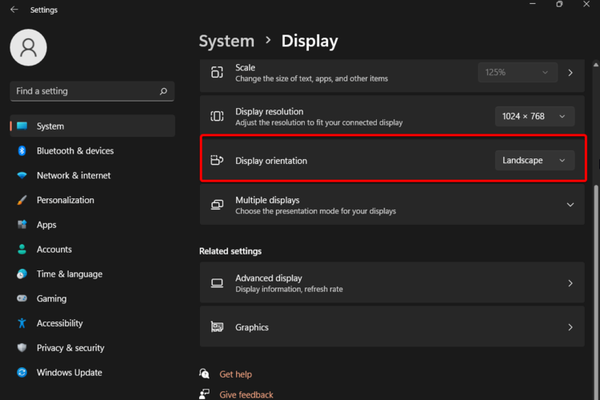Viewport: 600px width, 400px height.
Task: Click the Accounts person icon
Action: coord(22,249)
